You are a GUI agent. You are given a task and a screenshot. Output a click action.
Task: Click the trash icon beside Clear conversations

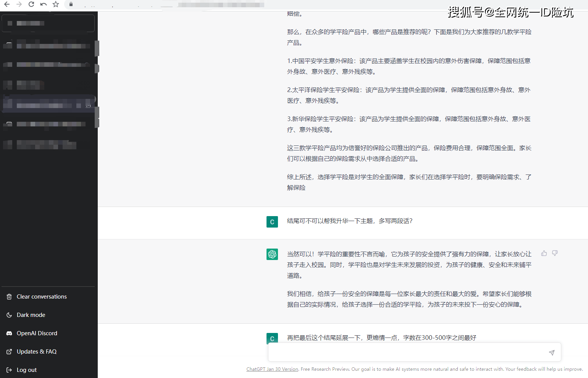coord(8,296)
